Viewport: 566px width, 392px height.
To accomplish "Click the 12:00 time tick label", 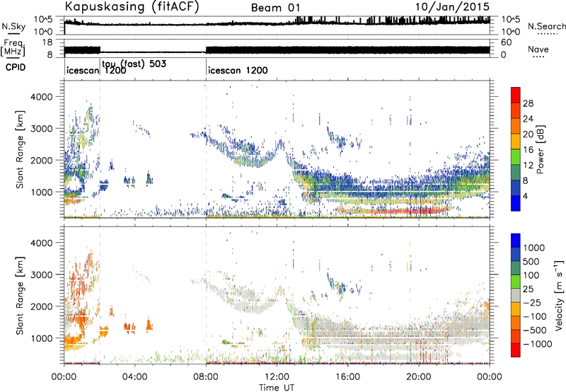I will [277, 377].
